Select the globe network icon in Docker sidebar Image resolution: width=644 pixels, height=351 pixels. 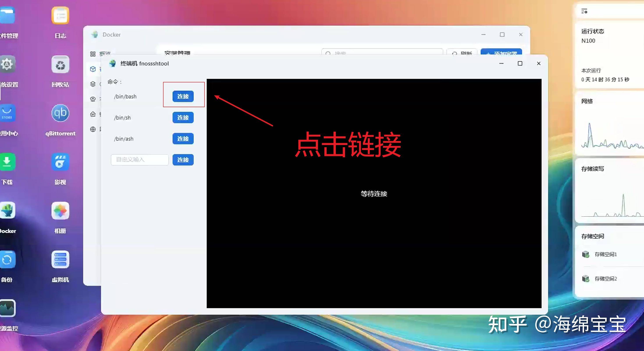[x=93, y=129]
